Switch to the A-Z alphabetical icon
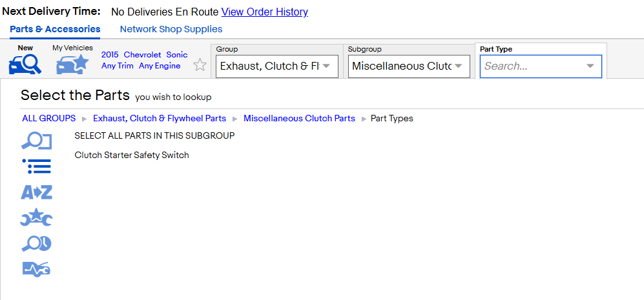The height and width of the screenshot is (300, 644). pyautogui.click(x=37, y=192)
